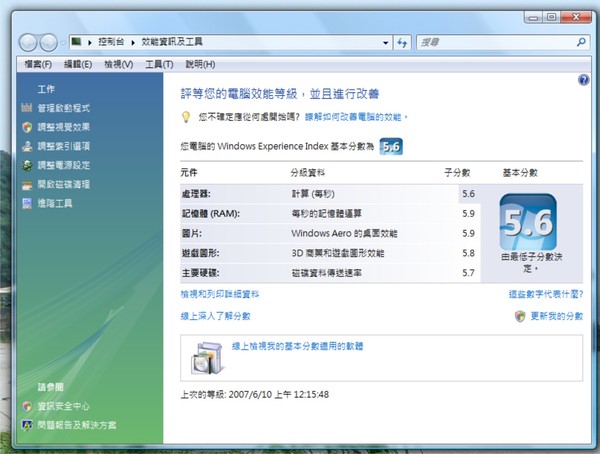The height and width of the screenshot is (454, 600).
Task: Select 效能資訊及工具 breadcrumb segment
Action: [172, 42]
